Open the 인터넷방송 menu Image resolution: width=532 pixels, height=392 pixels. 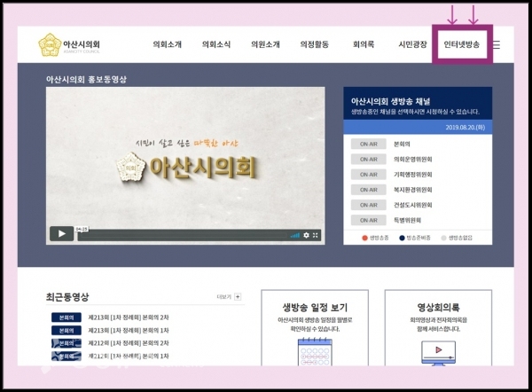tap(461, 44)
